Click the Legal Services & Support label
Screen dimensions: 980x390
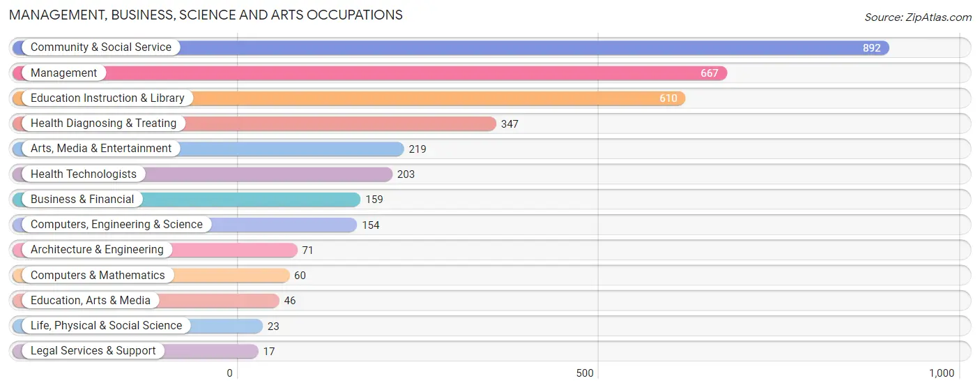click(x=93, y=351)
